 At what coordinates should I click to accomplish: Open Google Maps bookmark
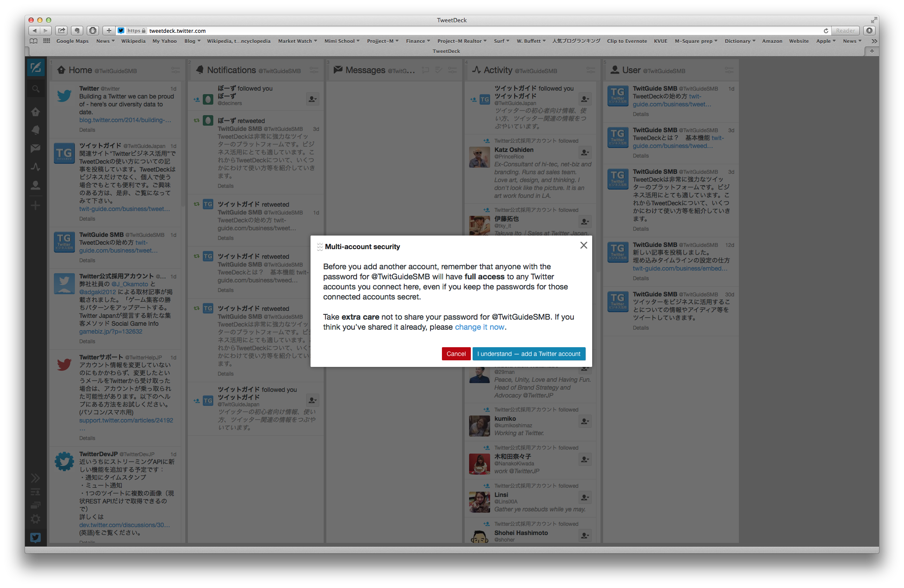point(72,41)
